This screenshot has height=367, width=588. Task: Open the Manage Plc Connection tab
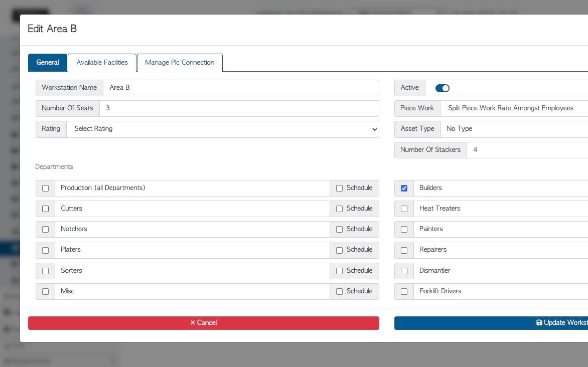[180, 63]
